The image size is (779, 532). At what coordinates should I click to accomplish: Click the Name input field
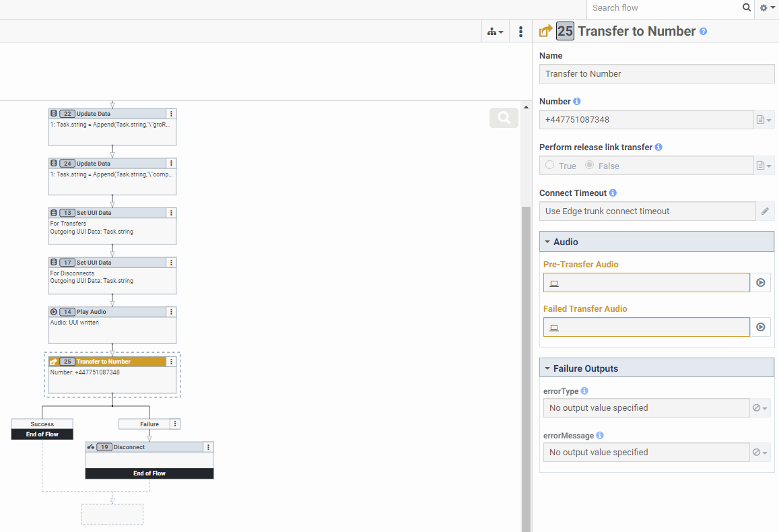[656, 74]
